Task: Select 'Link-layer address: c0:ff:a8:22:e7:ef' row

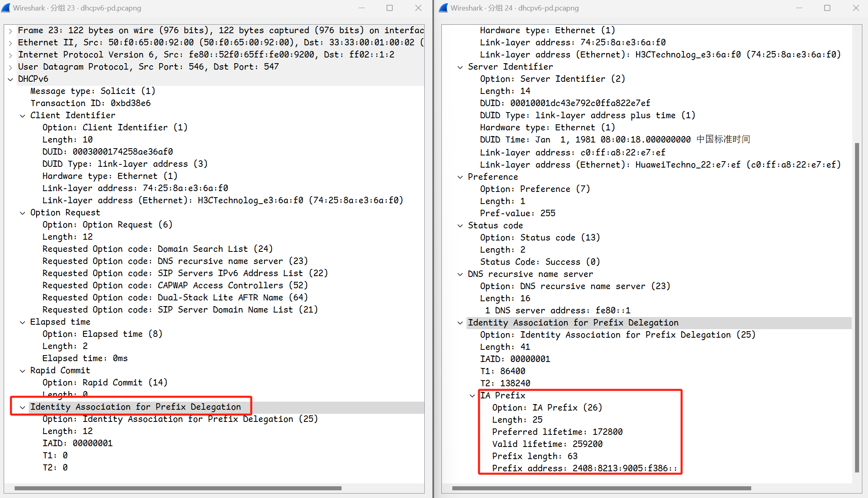Action: (573, 153)
